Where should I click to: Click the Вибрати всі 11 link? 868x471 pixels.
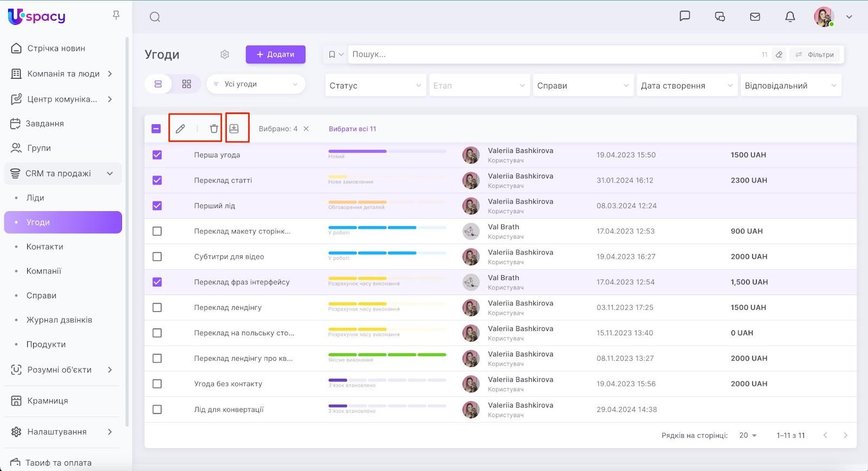click(x=352, y=129)
